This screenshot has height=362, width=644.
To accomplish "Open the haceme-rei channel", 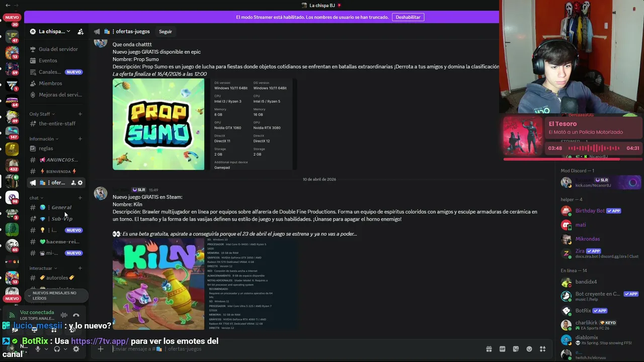I will (x=56, y=241).
